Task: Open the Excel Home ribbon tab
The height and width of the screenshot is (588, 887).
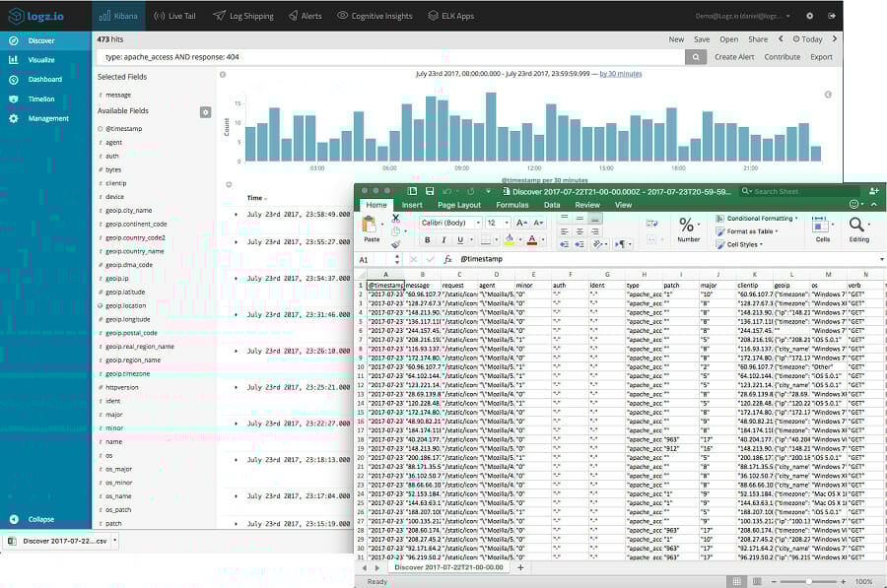Action: pyautogui.click(x=376, y=205)
